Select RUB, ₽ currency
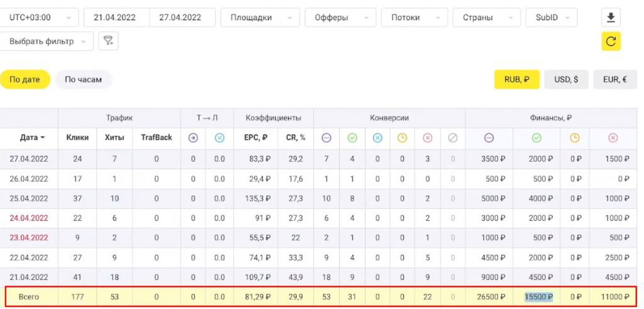The width and height of the screenshot is (644, 309). click(x=517, y=80)
